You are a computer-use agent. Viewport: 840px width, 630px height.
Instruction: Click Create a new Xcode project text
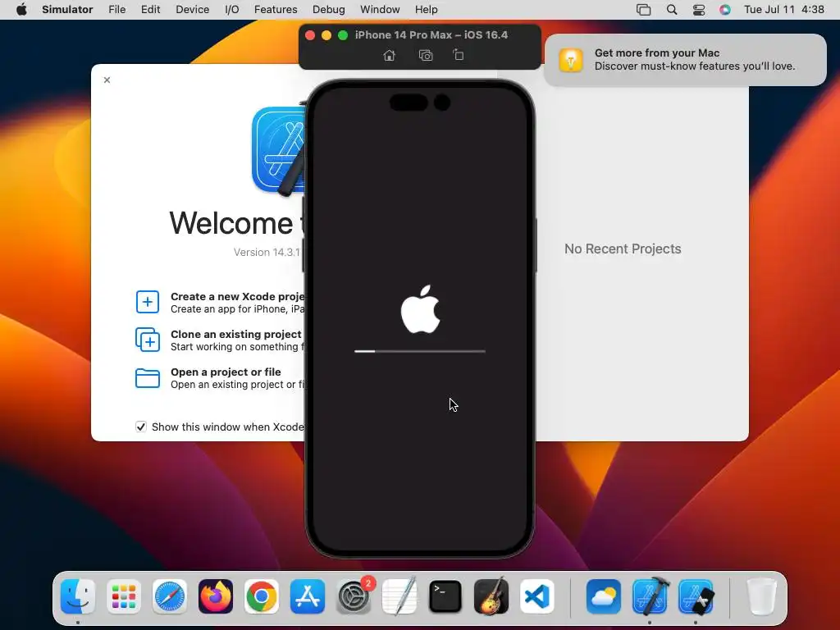point(237,296)
